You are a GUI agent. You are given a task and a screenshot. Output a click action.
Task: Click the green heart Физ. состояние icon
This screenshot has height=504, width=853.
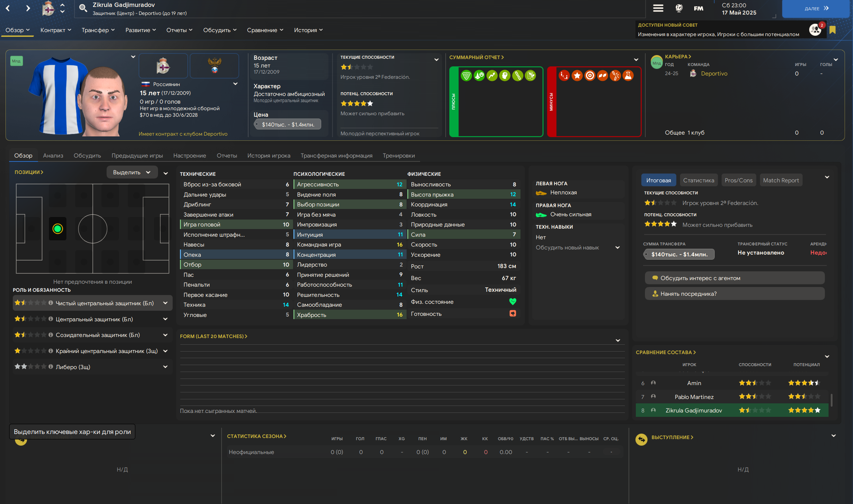(512, 302)
